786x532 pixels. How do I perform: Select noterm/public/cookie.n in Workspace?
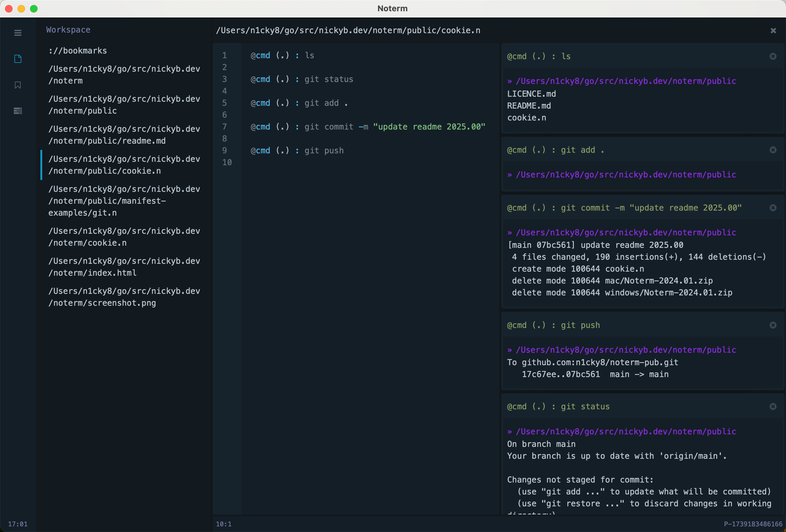(x=124, y=165)
